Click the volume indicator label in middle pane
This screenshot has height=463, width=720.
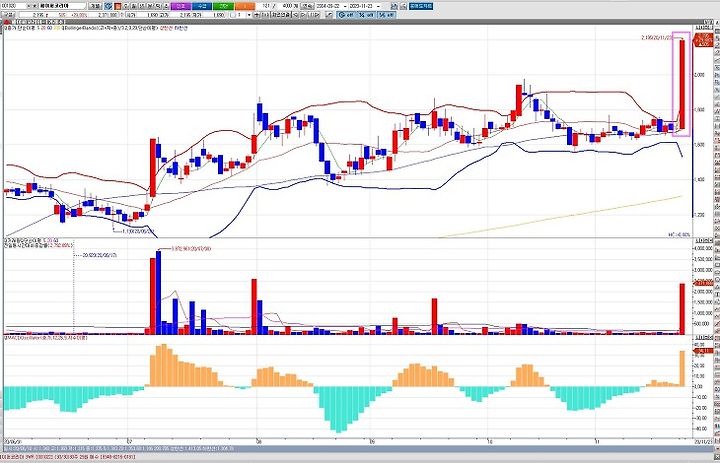tap(31, 240)
